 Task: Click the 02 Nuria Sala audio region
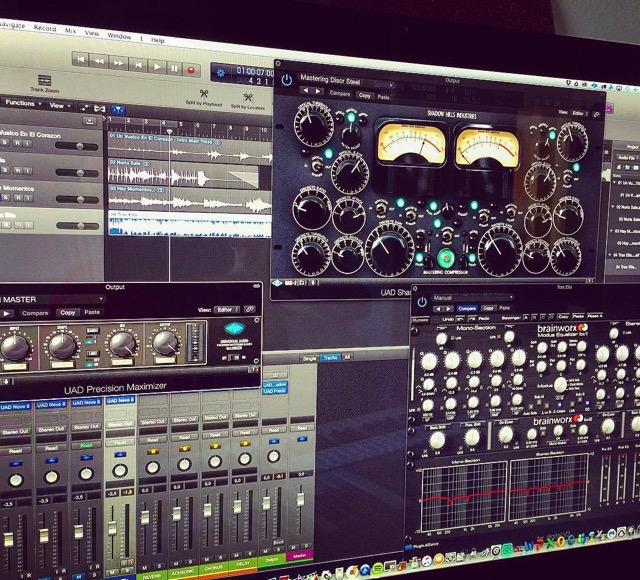tap(183, 175)
